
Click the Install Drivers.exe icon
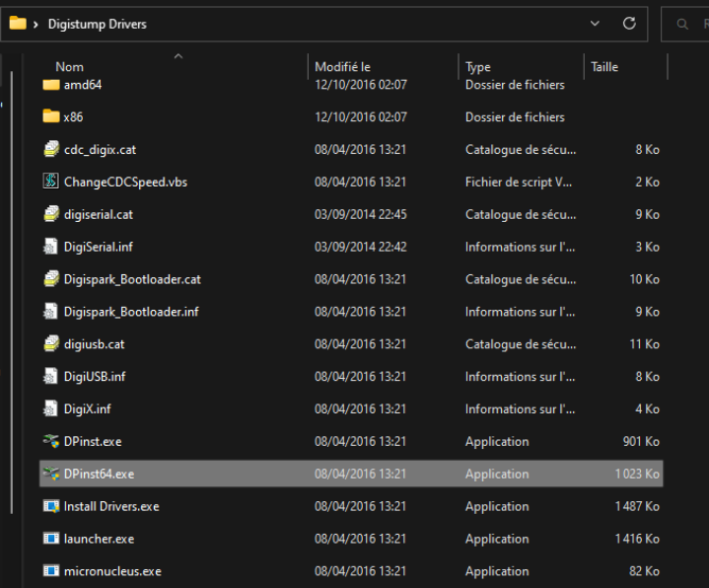point(51,507)
